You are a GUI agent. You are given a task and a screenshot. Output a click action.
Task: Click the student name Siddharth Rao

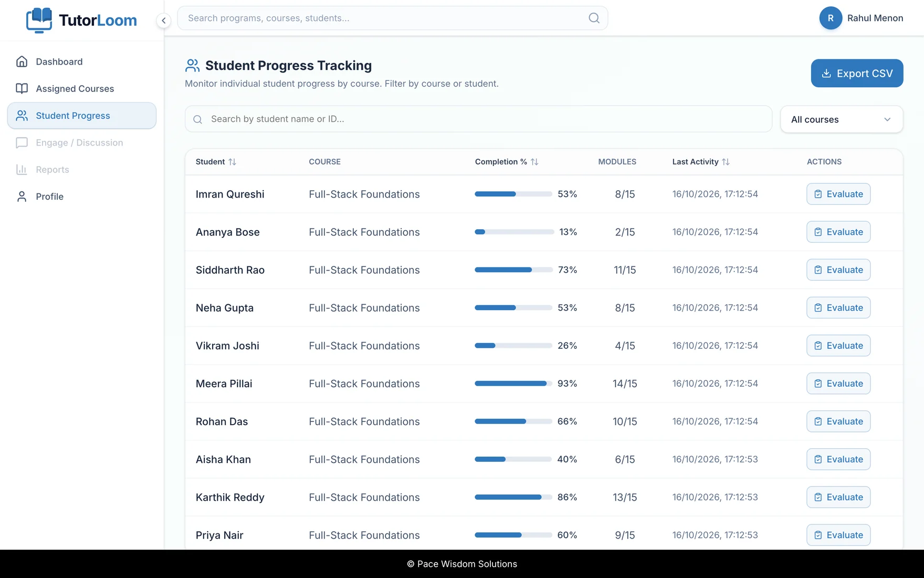(x=230, y=270)
